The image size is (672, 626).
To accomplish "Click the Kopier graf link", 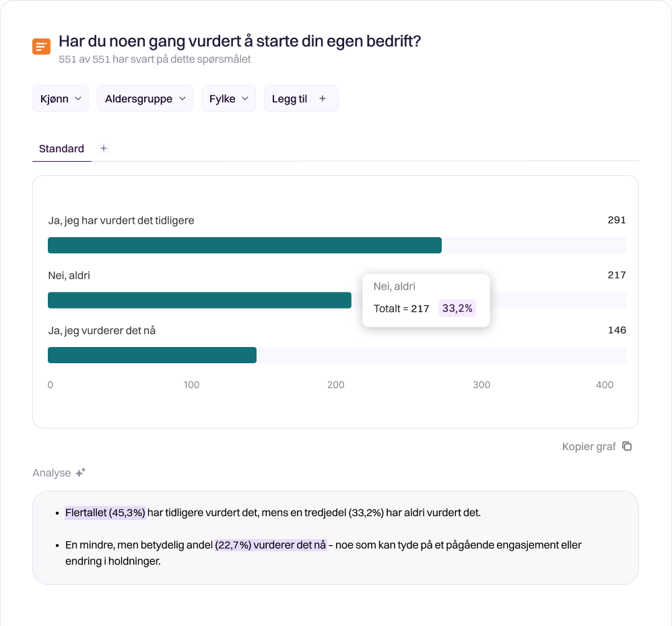I will coord(589,446).
